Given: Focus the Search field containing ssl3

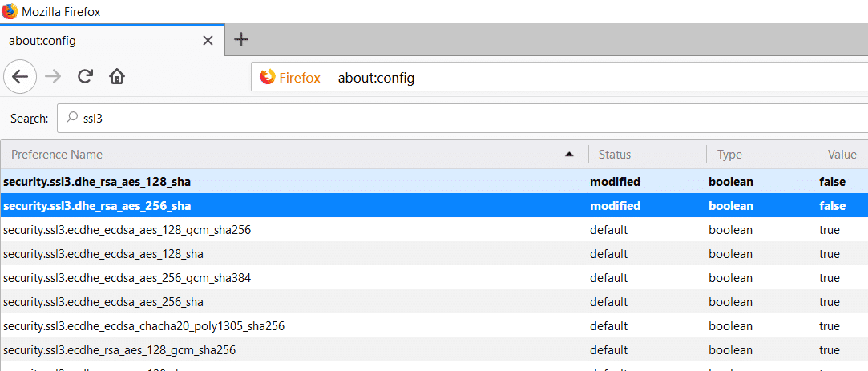Looking at the screenshot, I should tap(401, 118).
